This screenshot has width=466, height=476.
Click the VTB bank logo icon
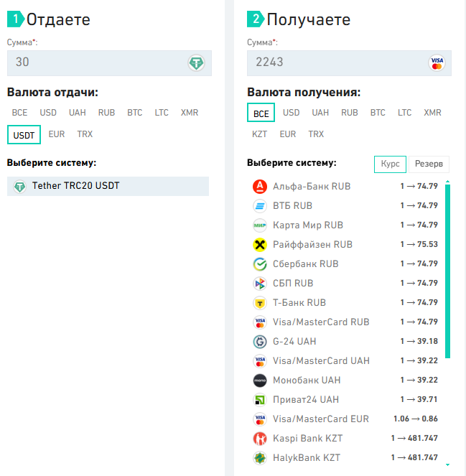pyautogui.click(x=260, y=206)
